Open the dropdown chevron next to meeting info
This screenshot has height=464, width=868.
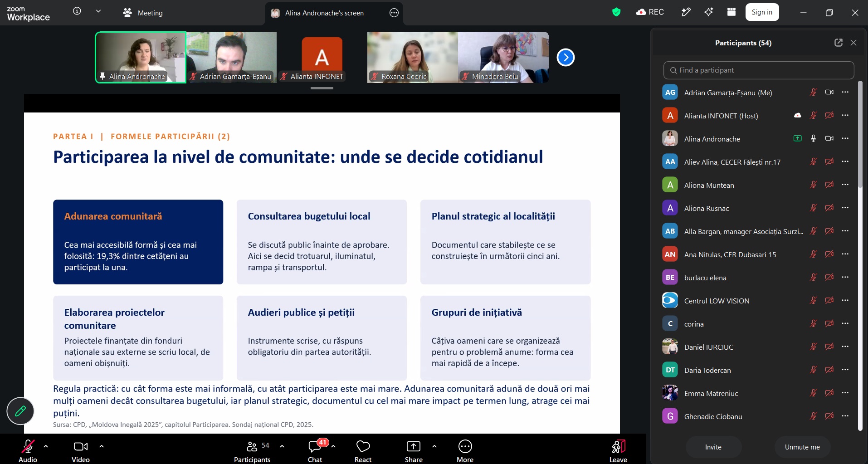[98, 11]
